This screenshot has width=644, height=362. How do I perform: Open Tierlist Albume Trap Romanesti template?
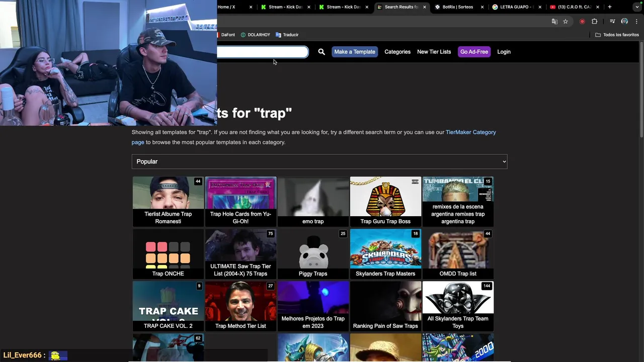pyautogui.click(x=168, y=202)
